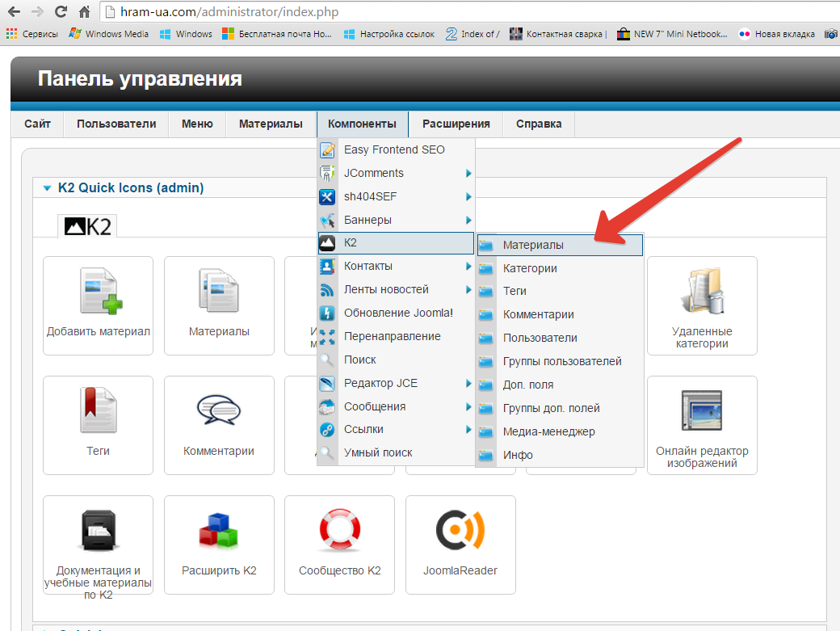
Task: Open the Контактная сварка bookmark
Action: (558, 34)
